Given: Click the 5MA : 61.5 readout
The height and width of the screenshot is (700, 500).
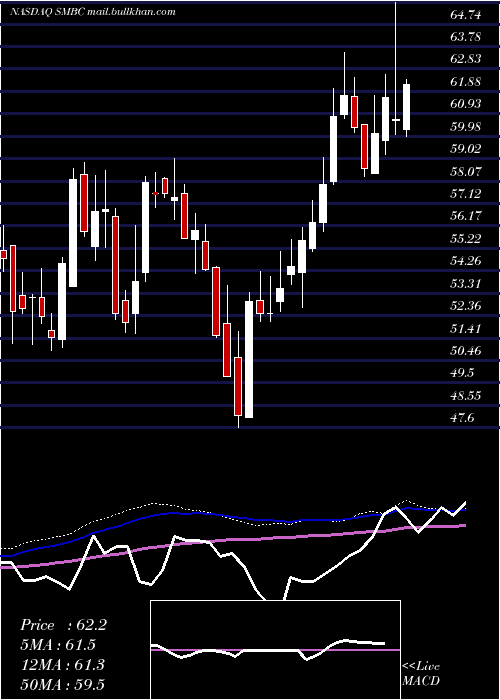Looking at the screenshot, I should tap(58, 645).
